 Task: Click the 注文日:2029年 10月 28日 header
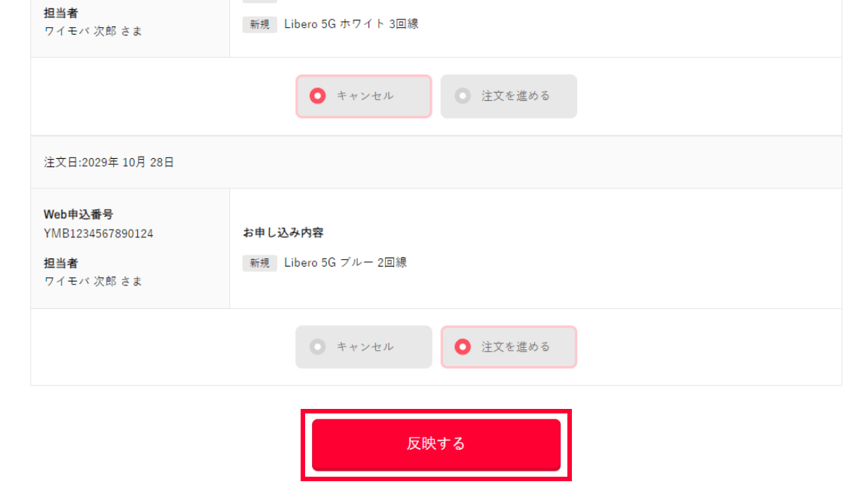109,162
